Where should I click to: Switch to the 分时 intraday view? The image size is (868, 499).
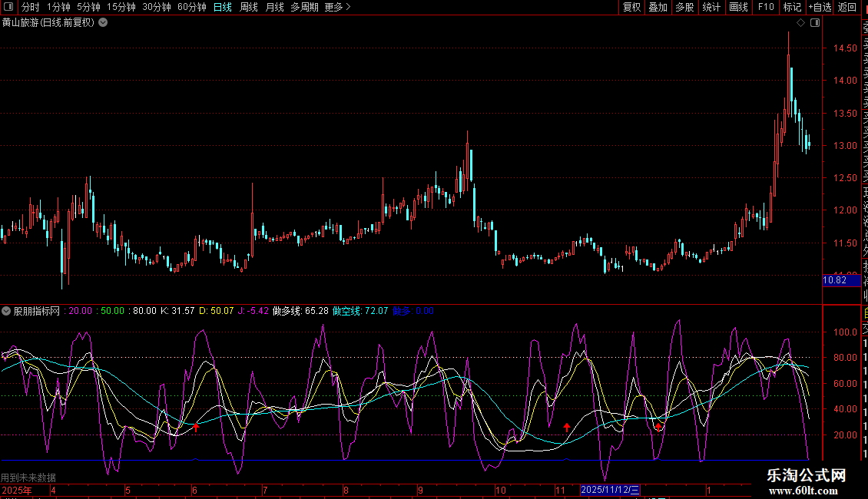pos(31,7)
